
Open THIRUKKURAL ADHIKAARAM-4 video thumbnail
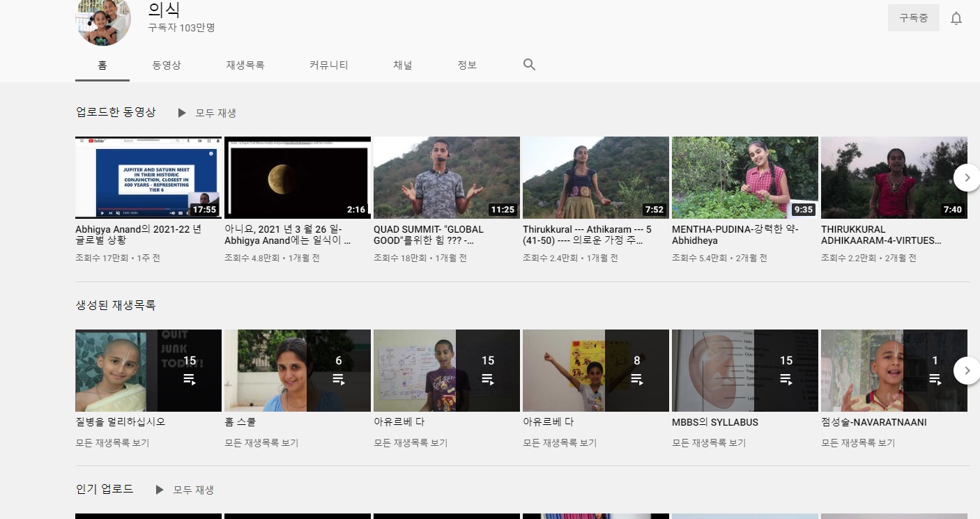(x=894, y=178)
